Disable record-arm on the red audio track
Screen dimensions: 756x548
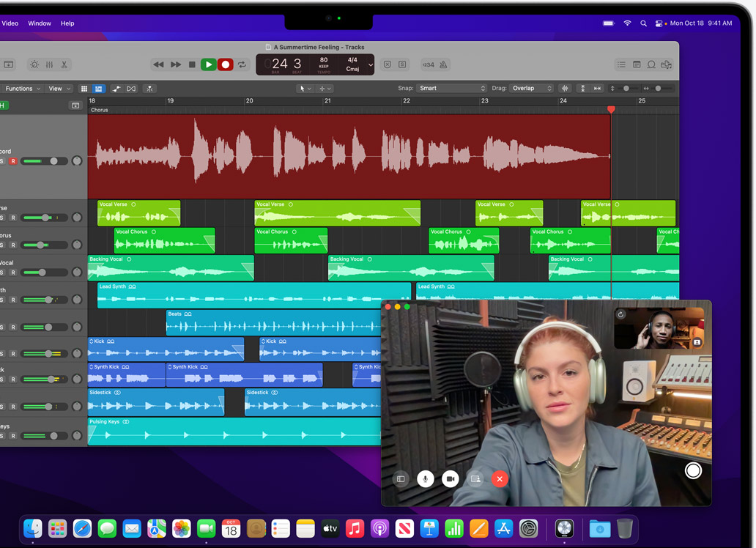coord(12,161)
